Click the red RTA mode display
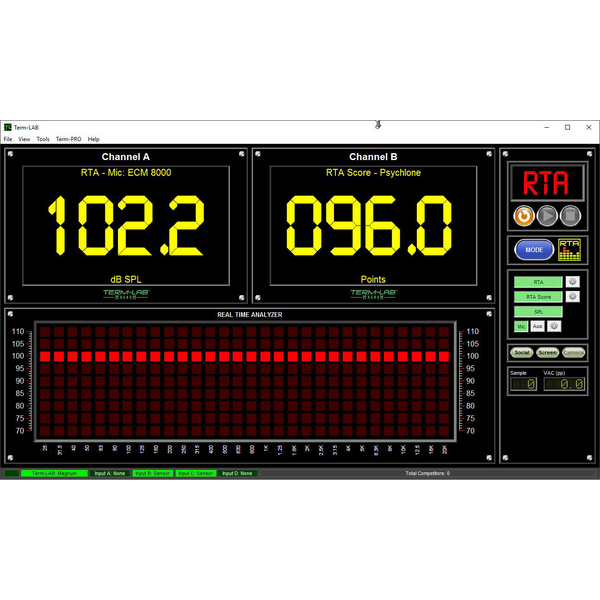The height and width of the screenshot is (600, 600). (x=547, y=183)
